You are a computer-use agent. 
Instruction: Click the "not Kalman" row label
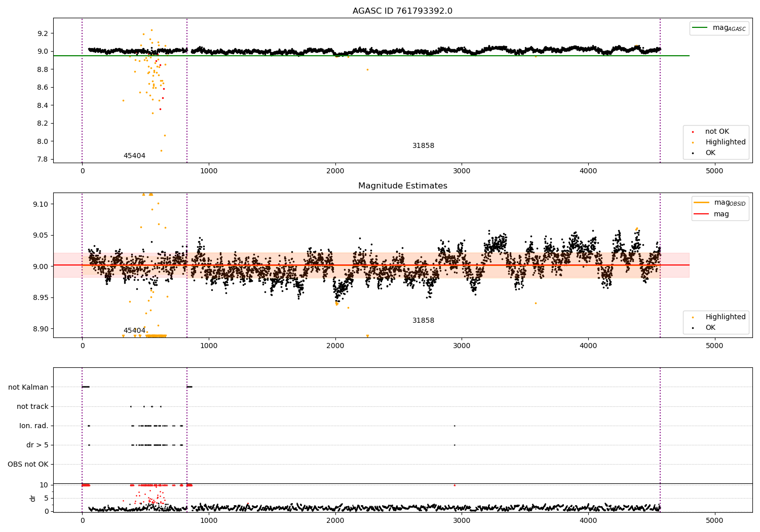click(28, 387)
